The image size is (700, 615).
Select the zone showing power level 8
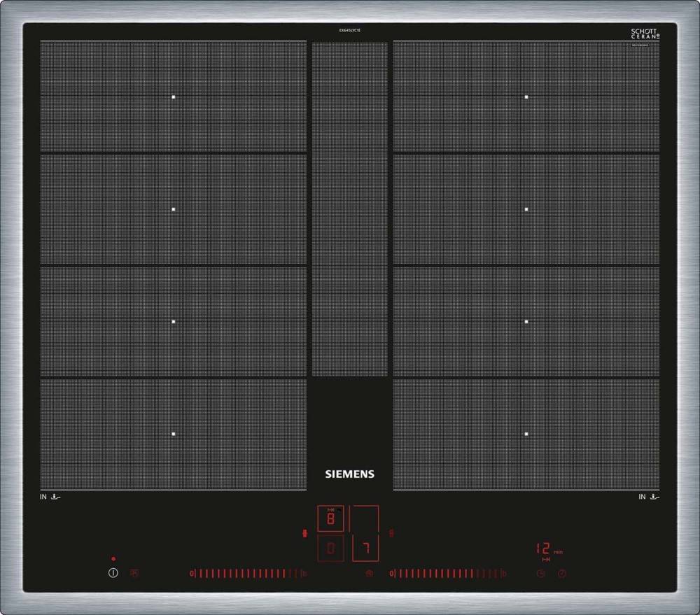pos(331,519)
